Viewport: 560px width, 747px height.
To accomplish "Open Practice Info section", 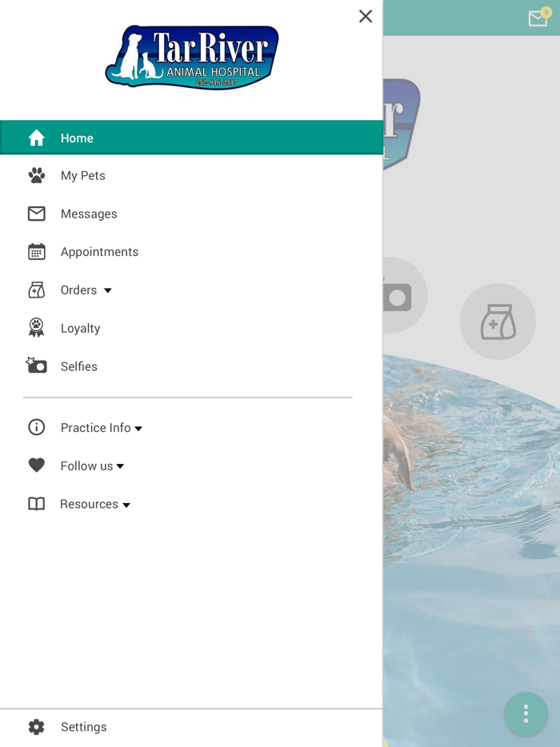I will point(95,428).
